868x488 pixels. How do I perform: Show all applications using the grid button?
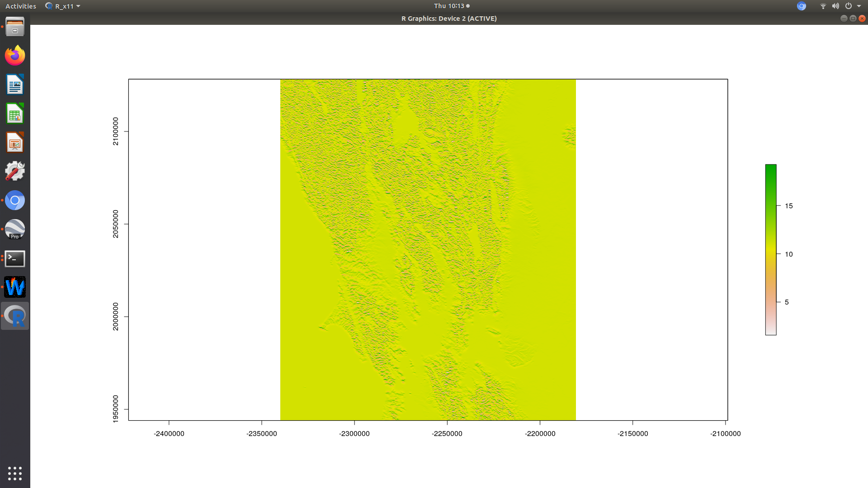click(15, 474)
